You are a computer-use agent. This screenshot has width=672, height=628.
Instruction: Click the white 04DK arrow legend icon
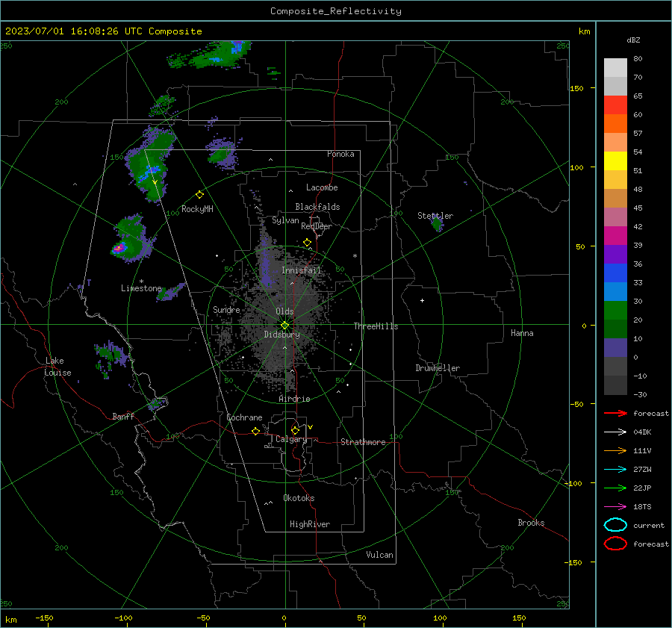(x=615, y=432)
